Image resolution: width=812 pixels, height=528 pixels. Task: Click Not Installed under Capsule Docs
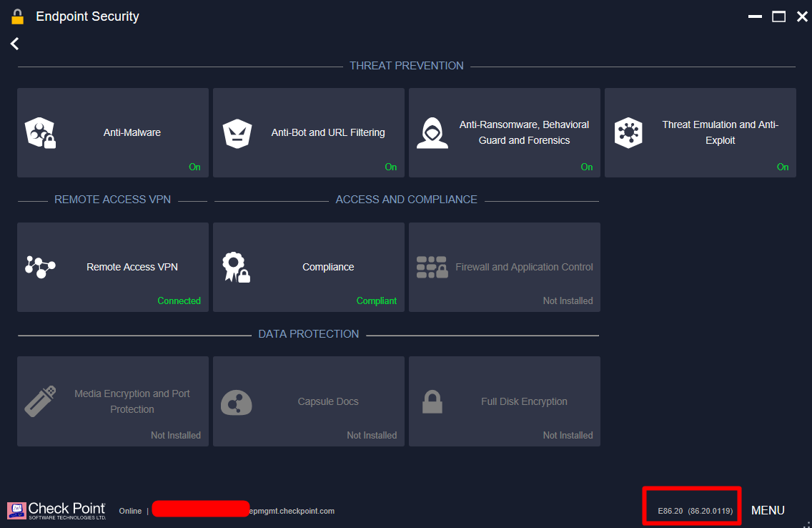(372, 435)
